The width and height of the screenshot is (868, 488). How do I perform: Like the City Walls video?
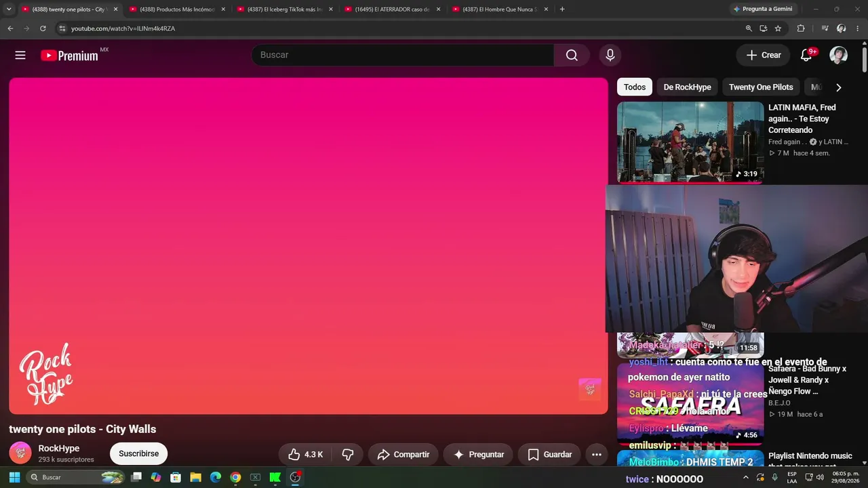pyautogui.click(x=305, y=455)
